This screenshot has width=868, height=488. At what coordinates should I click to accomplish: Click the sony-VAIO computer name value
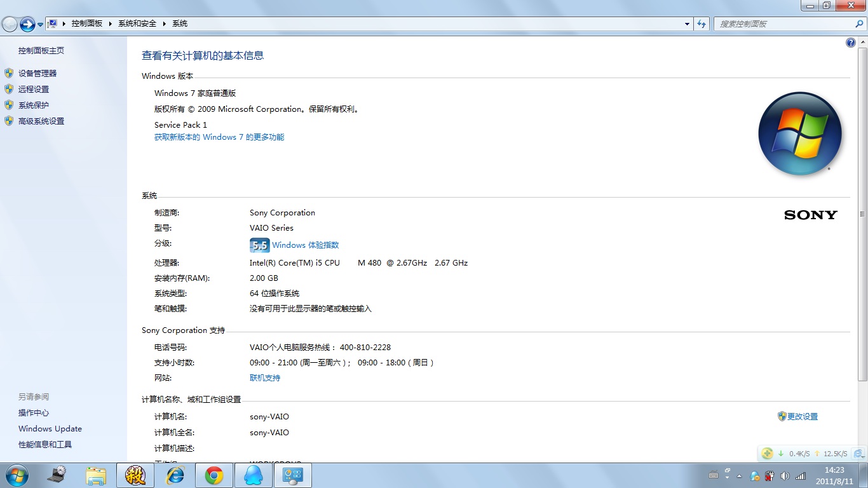pos(269,417)
